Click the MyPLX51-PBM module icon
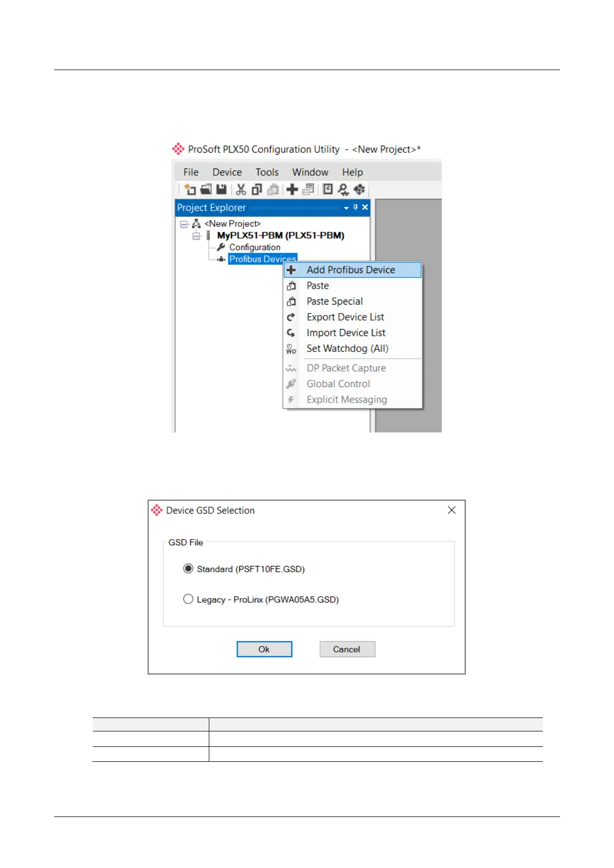 tap(208, 236)
